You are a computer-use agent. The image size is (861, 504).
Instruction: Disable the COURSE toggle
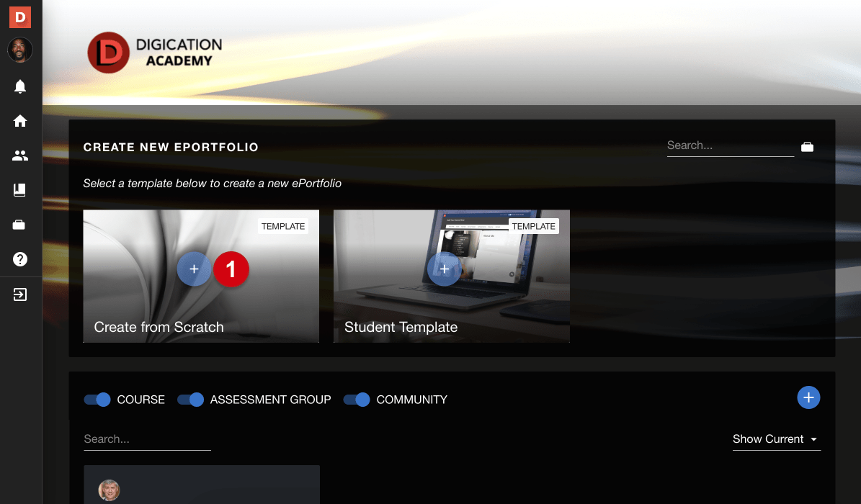click(97, 400)
